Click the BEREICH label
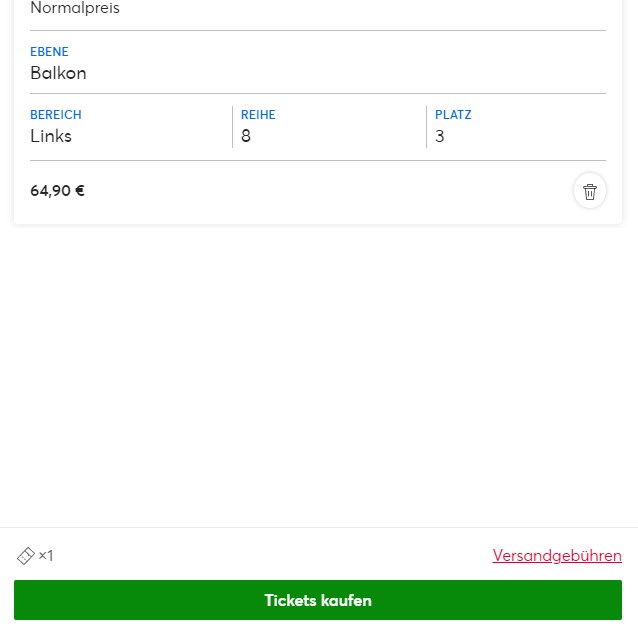638x629 pixels. tap(56, 115)
